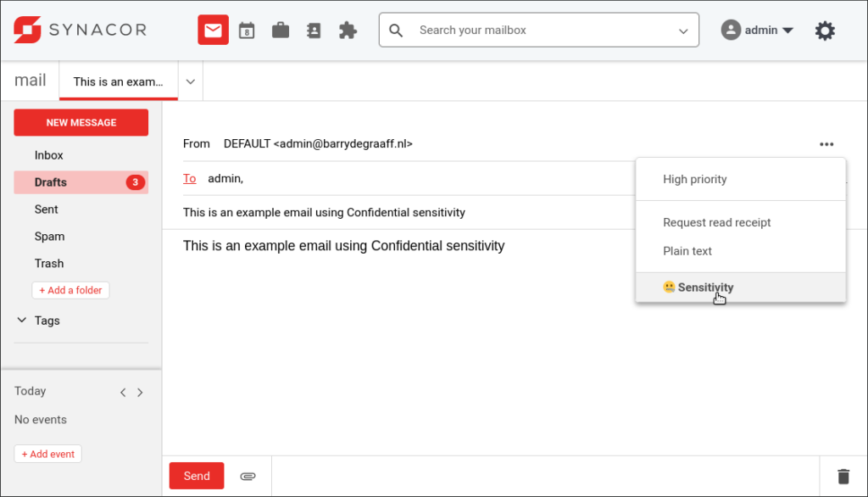Delete the draft using the trash icon
Screen dimensions: 868x497
tap(843, 476)
